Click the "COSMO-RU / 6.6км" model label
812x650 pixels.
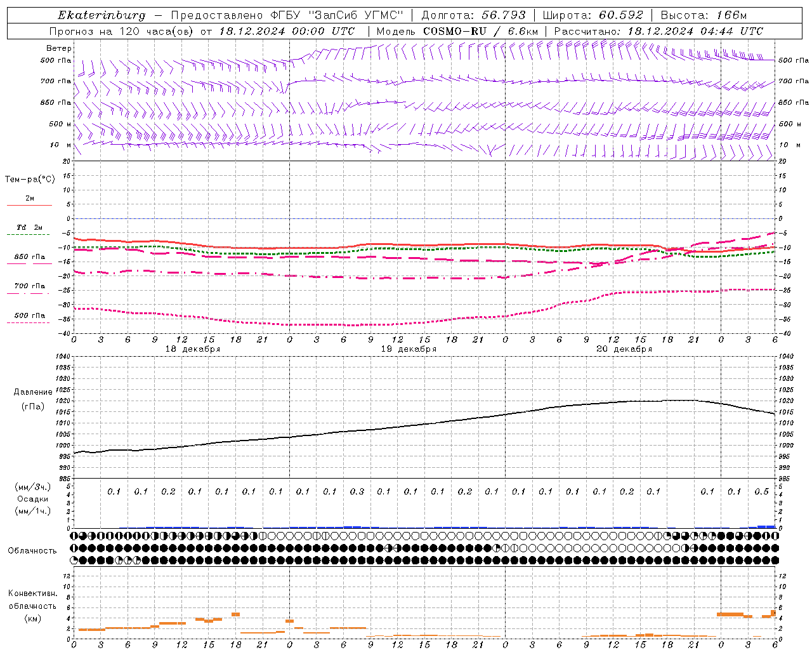[x=480, y=31]
